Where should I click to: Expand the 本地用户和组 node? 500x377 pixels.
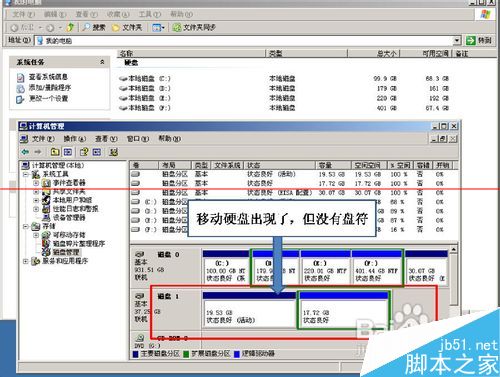(x=36, y=200)
